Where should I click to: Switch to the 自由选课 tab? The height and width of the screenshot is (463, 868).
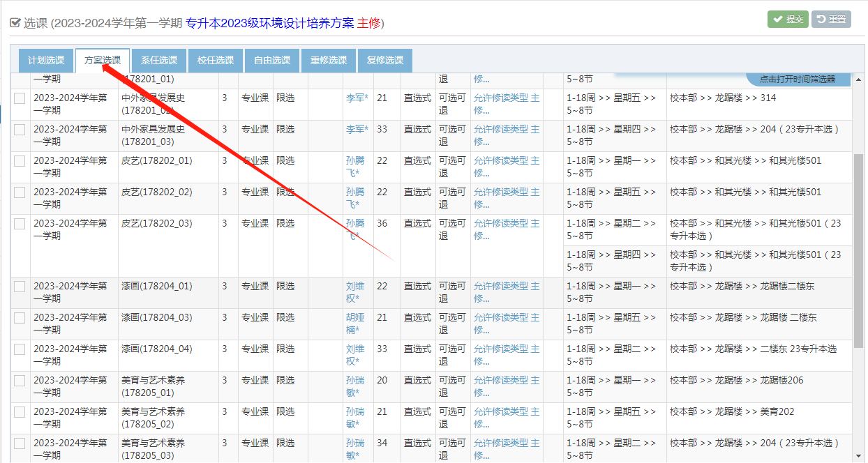[271, 60]
